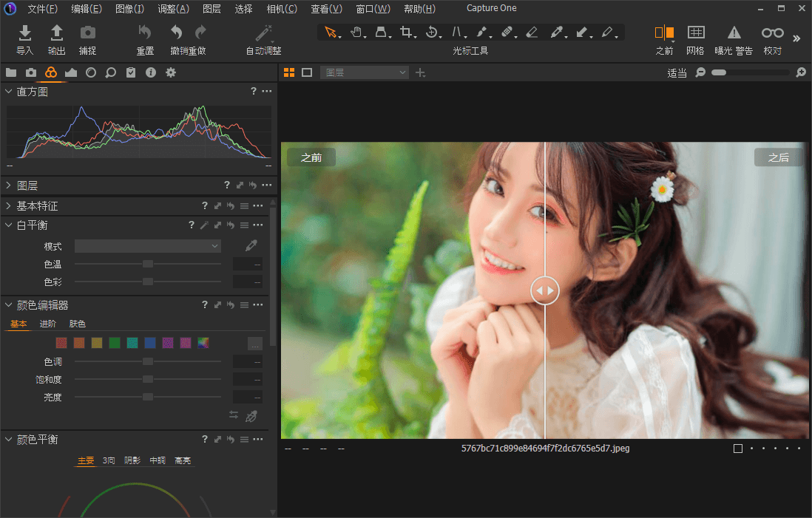The image size is (812, 518).
Task: Select the Draw Mask brush tool
Action: pos(481,32)
